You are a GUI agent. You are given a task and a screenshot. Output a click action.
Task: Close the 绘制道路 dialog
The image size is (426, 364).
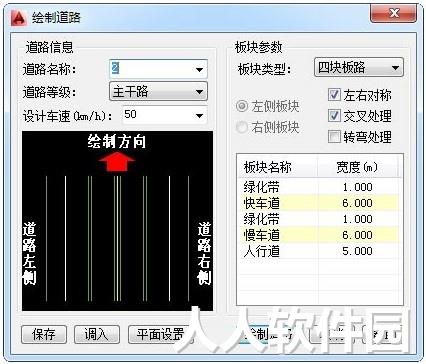point(394,13)
